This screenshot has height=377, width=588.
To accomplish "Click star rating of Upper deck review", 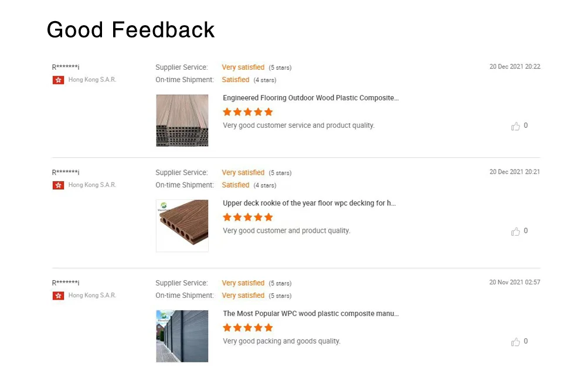I will click(248, 218).
